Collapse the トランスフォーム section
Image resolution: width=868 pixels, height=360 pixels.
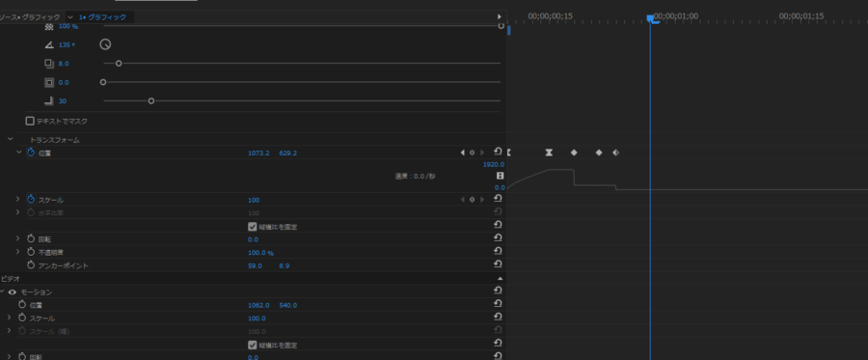coord(10,139)
